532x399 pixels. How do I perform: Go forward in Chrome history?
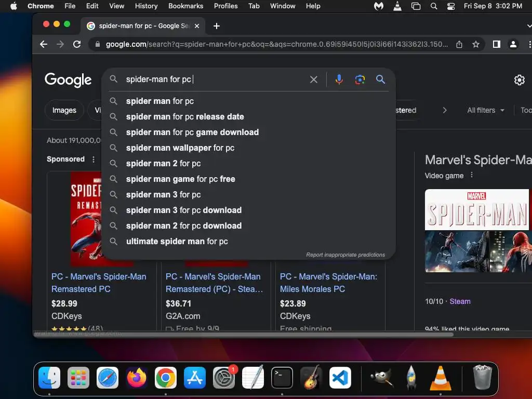(x=60, y=44)
